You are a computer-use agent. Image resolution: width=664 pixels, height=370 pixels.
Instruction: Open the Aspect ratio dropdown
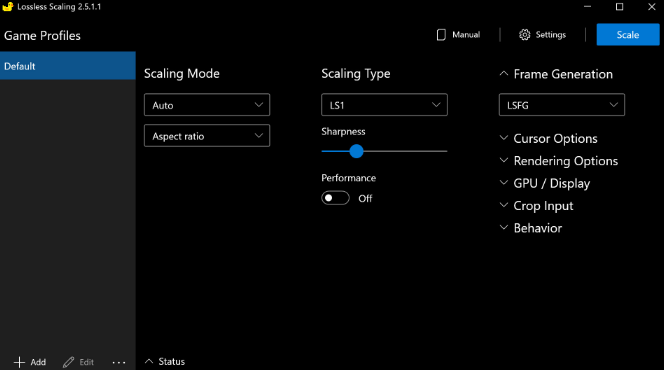click(207, 136)
